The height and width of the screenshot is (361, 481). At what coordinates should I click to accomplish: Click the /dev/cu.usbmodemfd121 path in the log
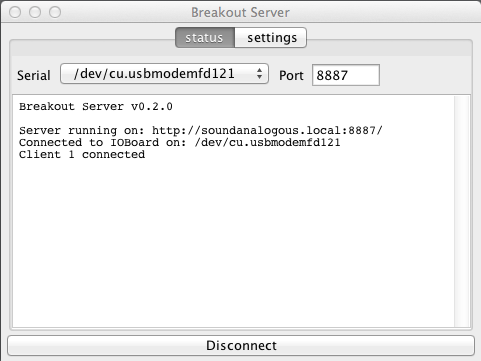[268, 143]
